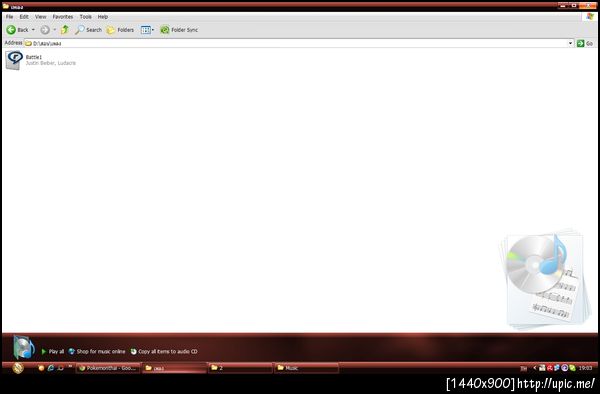Go up one folder level
Screen dimensions: 600x394
click(x=65, y=29)
